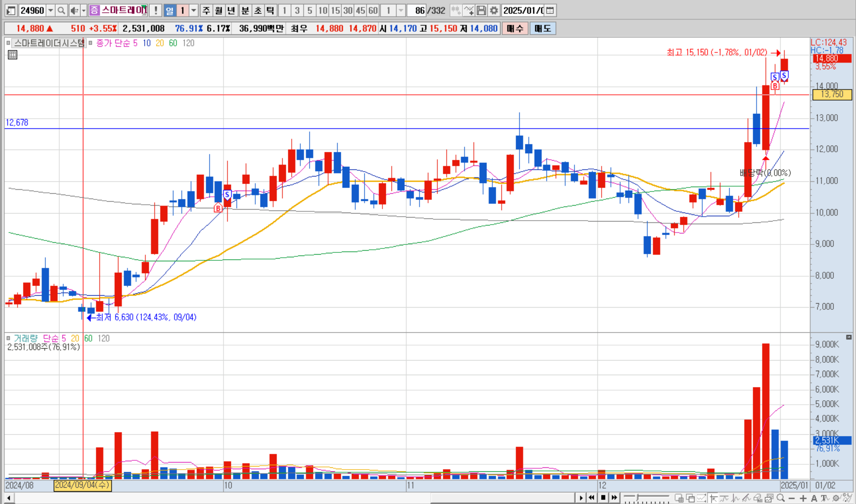The image size is (856, 504).
Task: Select the 30 minute interval button
Action: tap(348, 10)
